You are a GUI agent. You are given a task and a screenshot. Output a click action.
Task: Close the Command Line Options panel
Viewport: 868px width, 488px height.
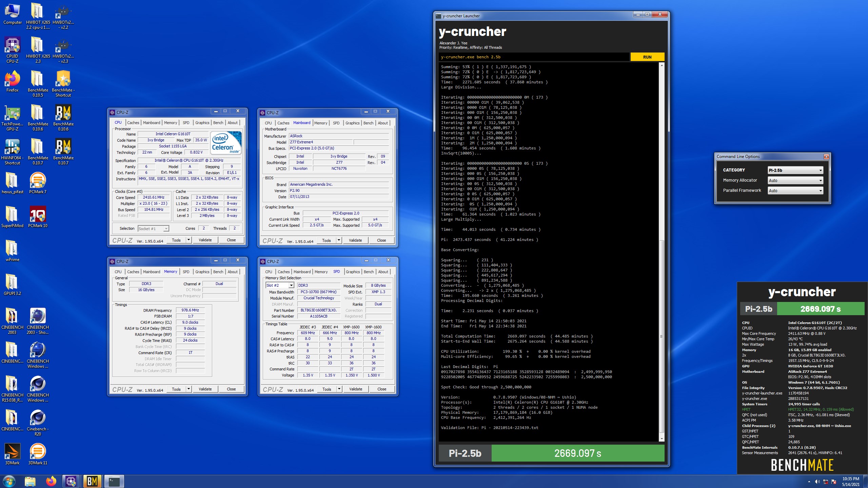(x=826, y=157)
